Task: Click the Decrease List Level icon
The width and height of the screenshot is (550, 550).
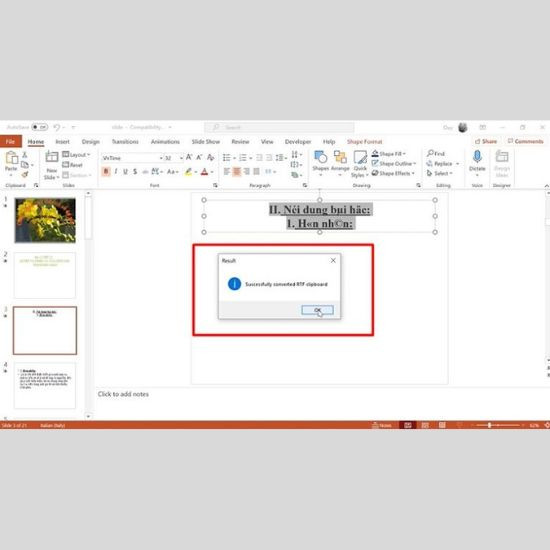Action: coord(259,158)
